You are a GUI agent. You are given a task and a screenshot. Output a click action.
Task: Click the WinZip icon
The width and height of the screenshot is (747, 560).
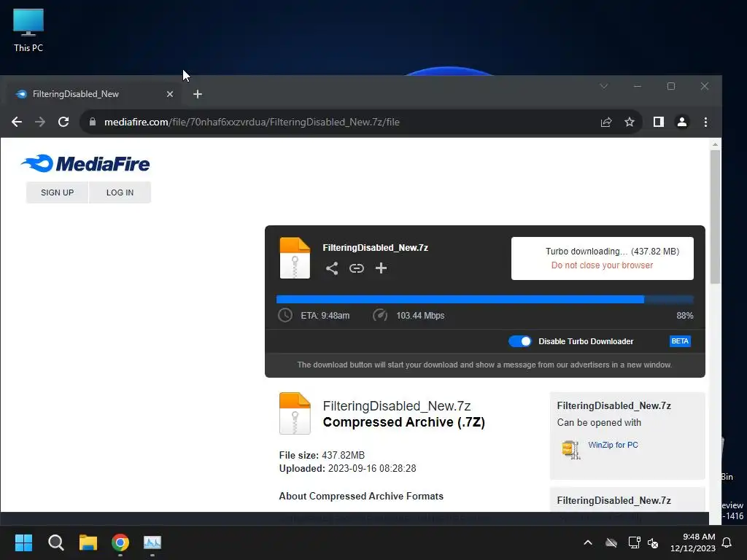(x=570, y=449)
